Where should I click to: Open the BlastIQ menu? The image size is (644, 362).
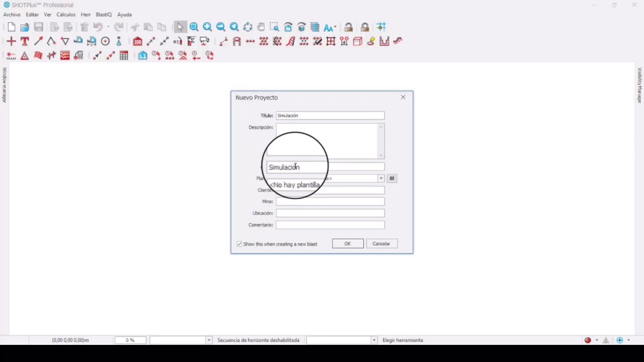104,15
